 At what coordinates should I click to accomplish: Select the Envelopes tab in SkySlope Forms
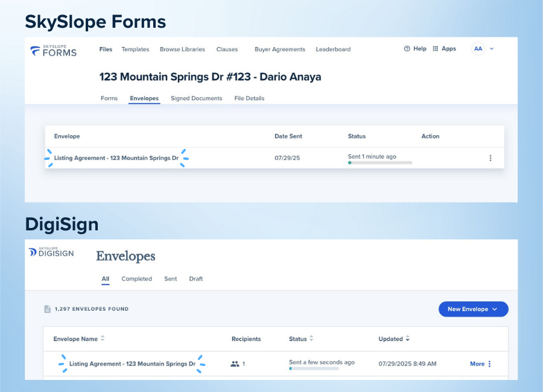[144, 98]
